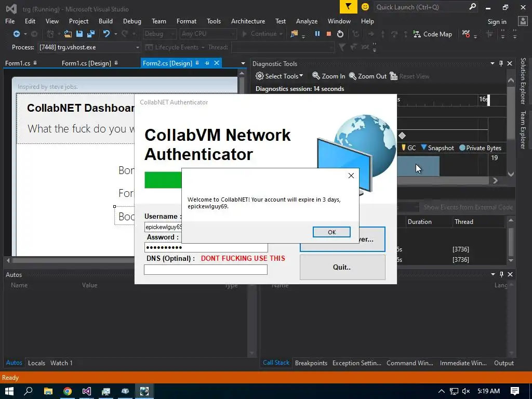This screenshot has width=532, height=399.
Task: Switch to the Output tab
Action: (x=504, y=363)
